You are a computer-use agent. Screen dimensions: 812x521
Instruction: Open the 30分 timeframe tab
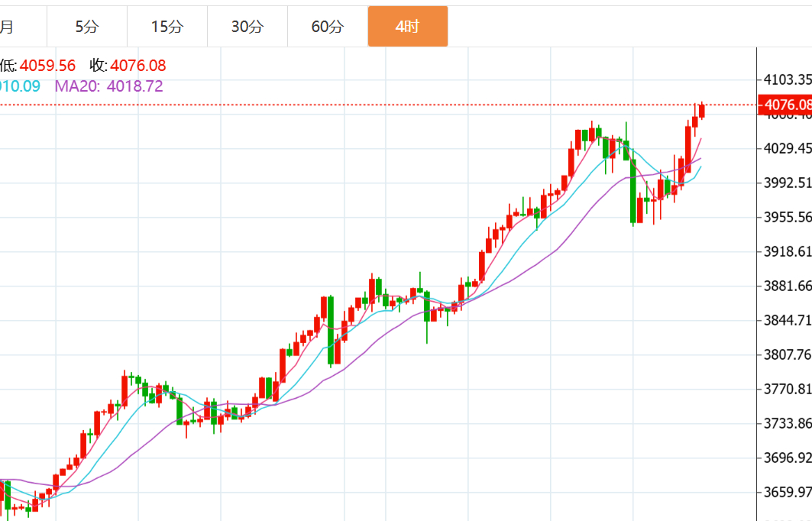coord(247,27)
